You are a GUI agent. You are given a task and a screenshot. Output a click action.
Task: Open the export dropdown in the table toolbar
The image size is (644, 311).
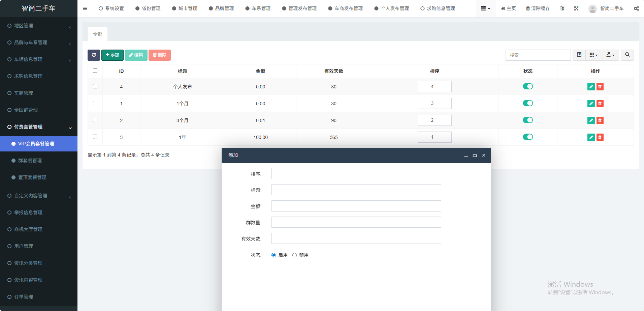coord(610,55)
